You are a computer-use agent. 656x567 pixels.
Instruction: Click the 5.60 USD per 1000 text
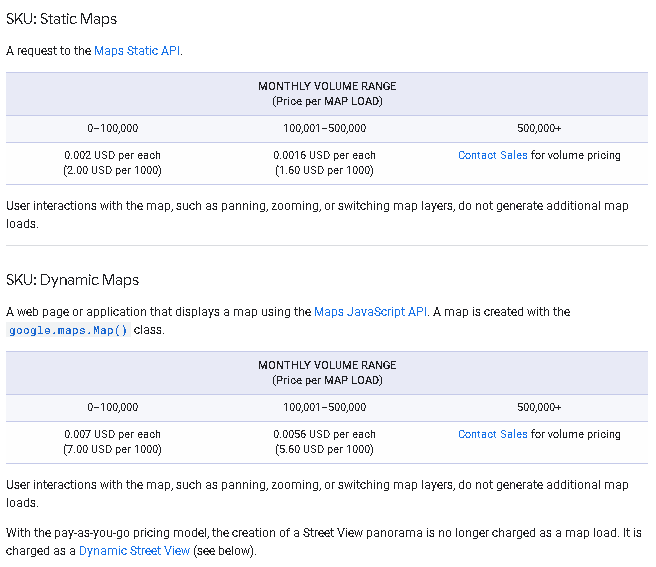[324, 449]
